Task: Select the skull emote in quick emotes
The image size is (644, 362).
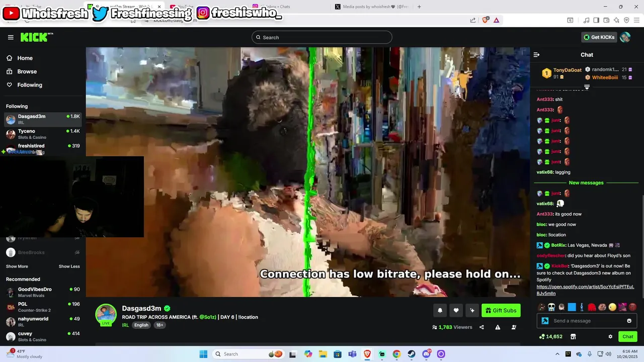Action: [x=551, y=307]
